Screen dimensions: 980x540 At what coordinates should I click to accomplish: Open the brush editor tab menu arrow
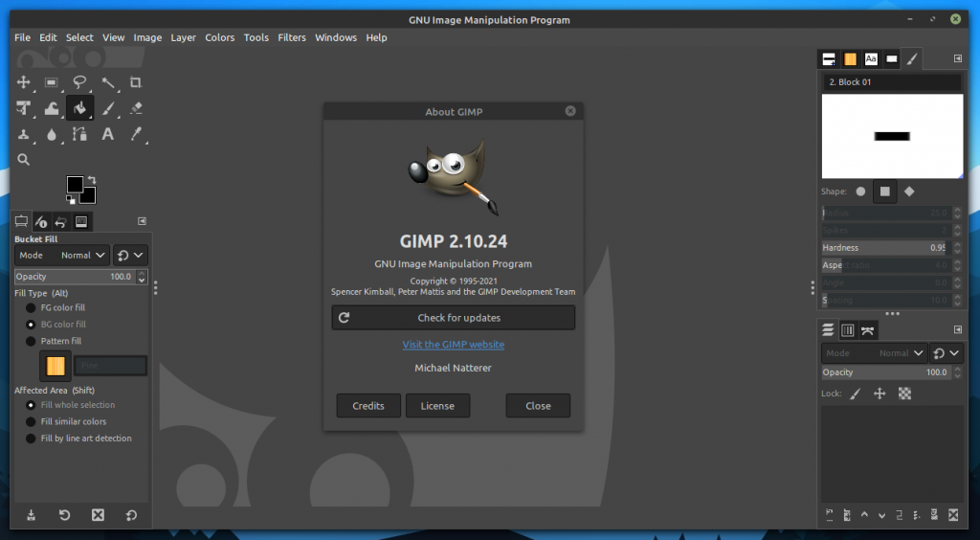click(x=958, y=59)
